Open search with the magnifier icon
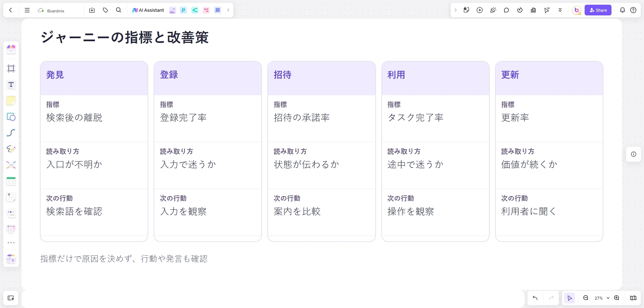This screenshot has width=644, height=308. tap(118, 10)
